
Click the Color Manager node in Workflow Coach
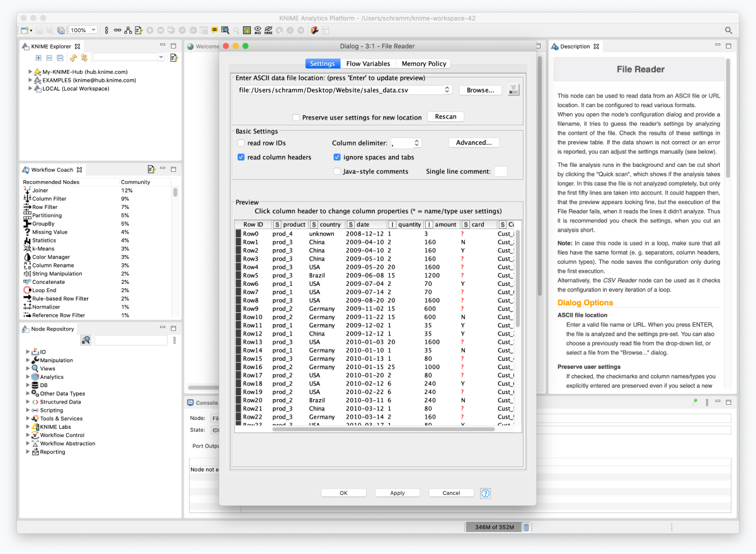tap(51, 257)
